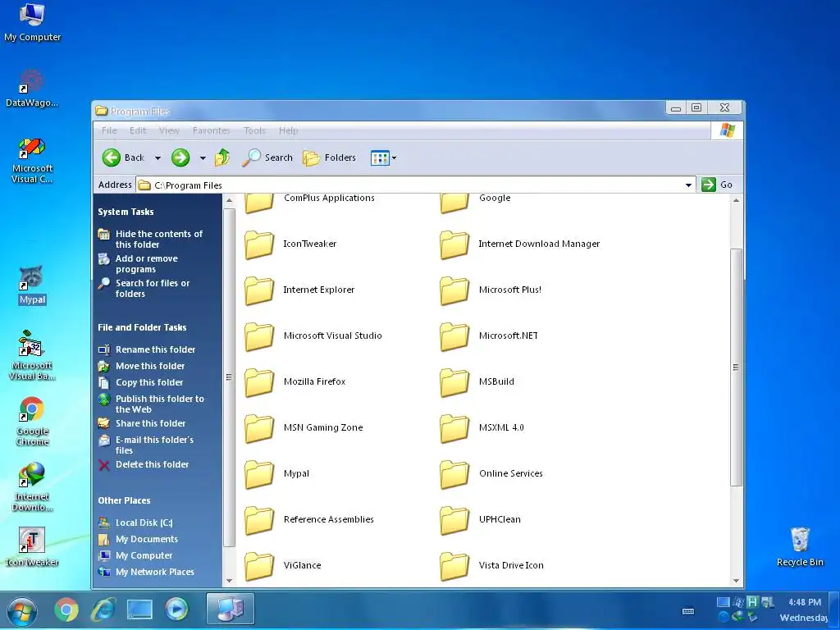
Task: Toggle the Folders pane button
Action: pyautogui.click(x=329, y=157)
